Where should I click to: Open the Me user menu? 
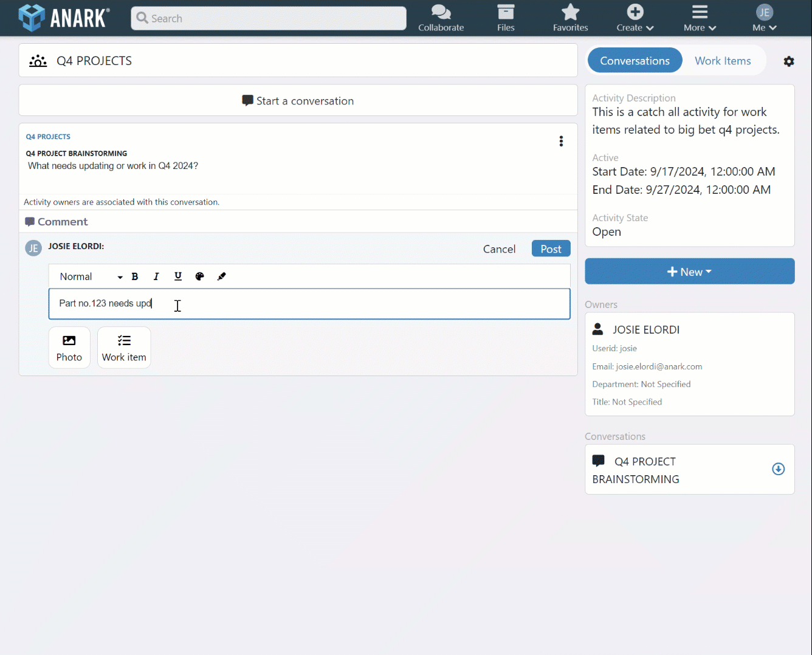pyautogui.click(x=765, y=18)
